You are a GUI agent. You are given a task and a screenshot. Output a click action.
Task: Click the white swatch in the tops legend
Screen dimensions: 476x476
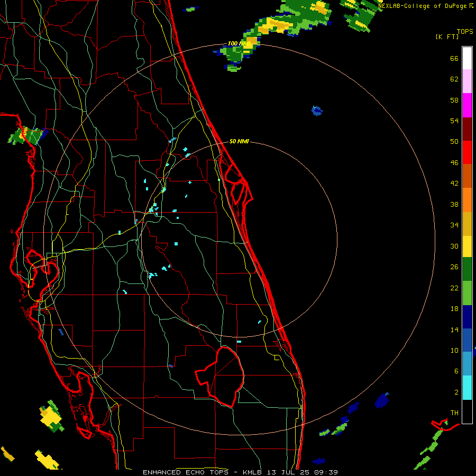[x=467, y=58]
